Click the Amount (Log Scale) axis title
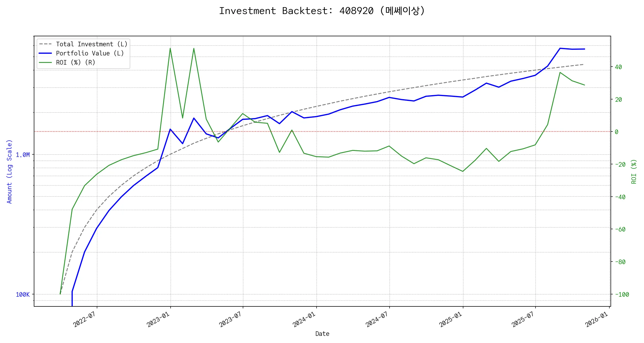Screen dimensions: 644x343 (9, 171)
